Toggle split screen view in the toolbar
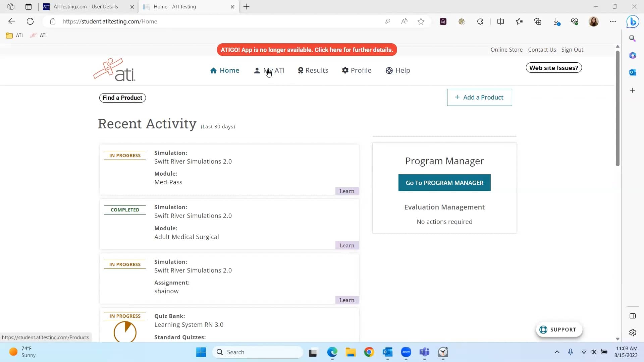This screenshot has width=644, height=362. tap(500, 21)
